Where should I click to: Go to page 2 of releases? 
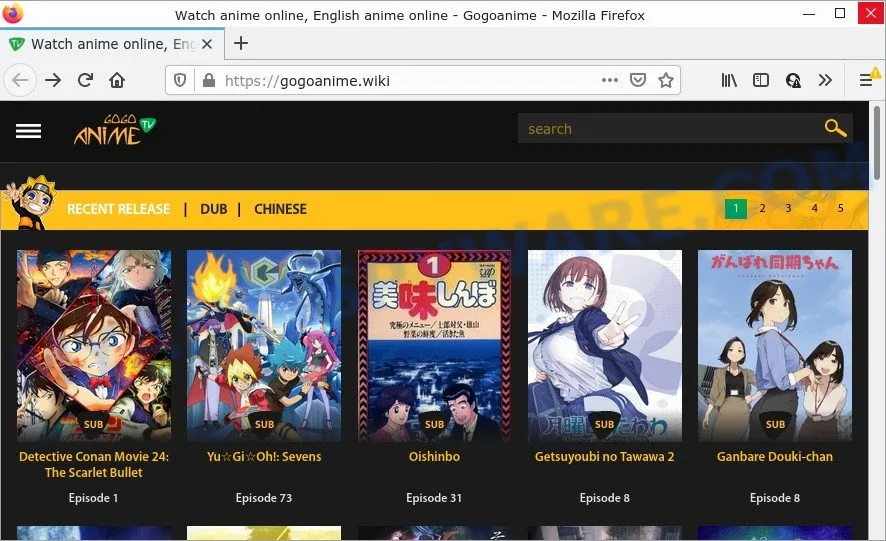click(x=762, y=209)
